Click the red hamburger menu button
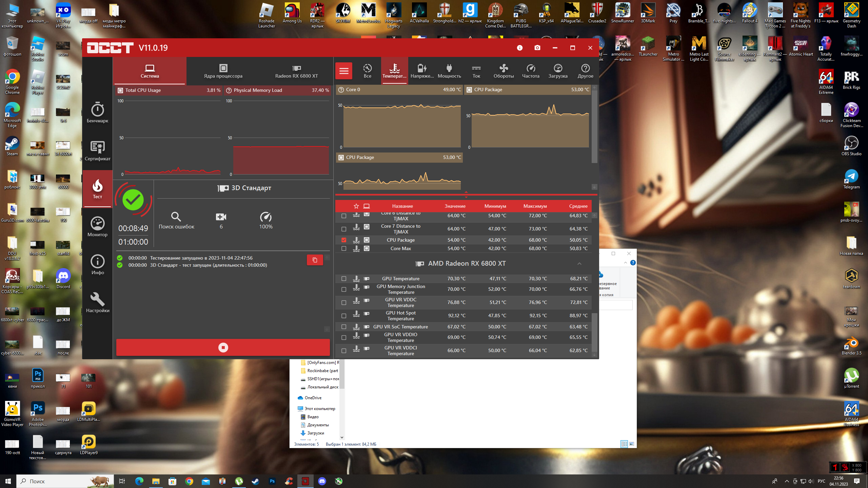The image size is (868, 488). click(x=344, y=71)
